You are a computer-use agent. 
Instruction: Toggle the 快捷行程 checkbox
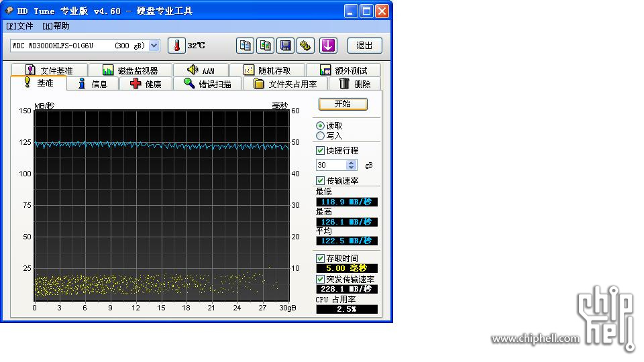[321, 151]
